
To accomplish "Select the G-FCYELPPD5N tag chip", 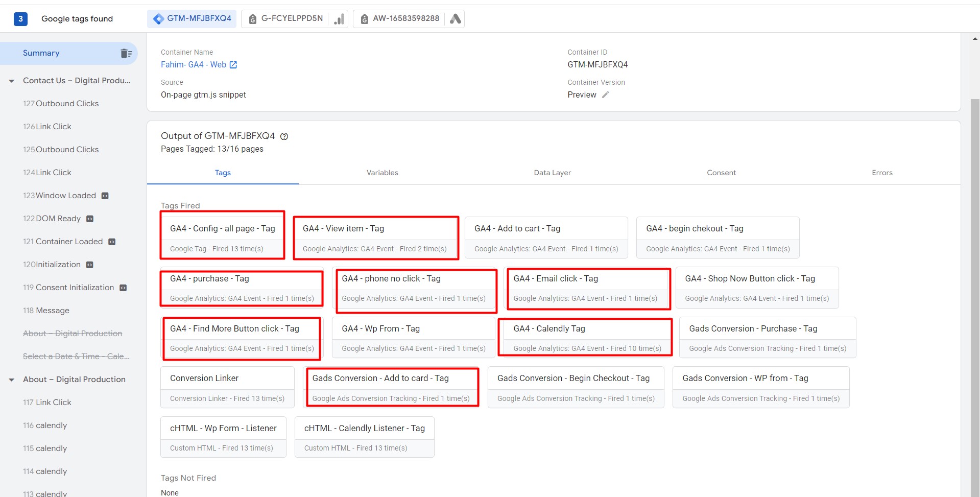I will (x=295, y=19).
